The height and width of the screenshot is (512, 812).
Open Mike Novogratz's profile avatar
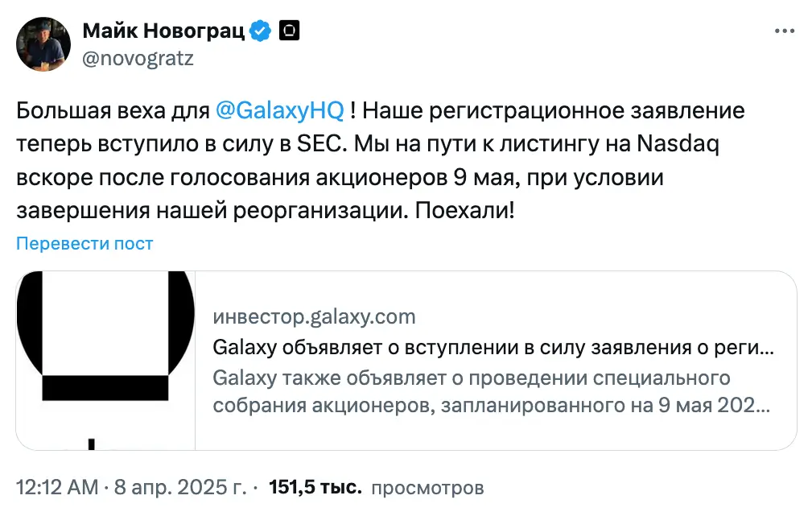tap(43, 43)
